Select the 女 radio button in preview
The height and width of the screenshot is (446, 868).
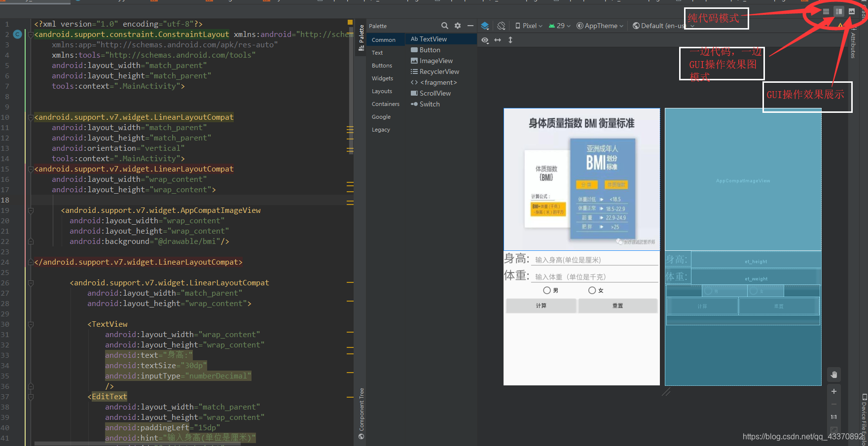click(x=596, y=290)
